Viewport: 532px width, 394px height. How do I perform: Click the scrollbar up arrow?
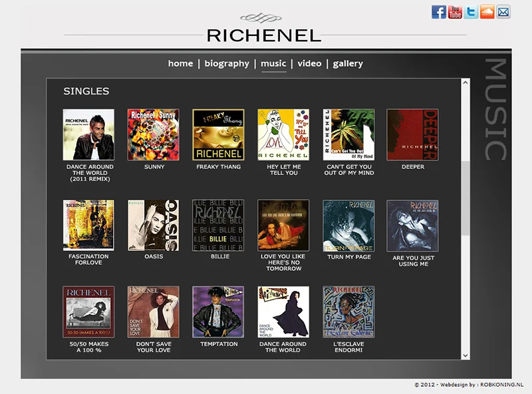pyautogui.click(x=465, y=83)
